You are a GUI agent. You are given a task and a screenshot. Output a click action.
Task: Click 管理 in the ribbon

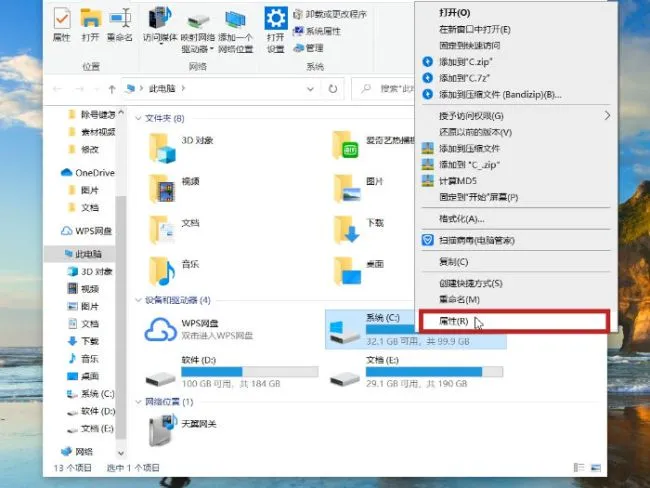[308, 48]
